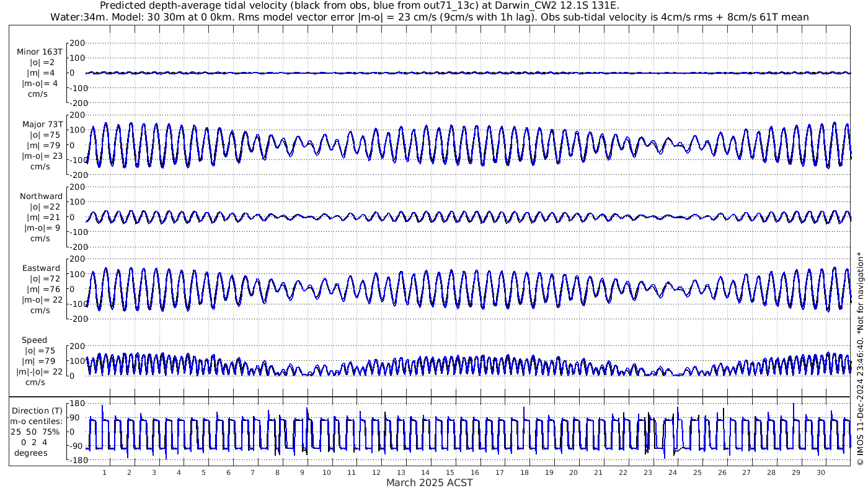Click date label '30' on the time axis
The image size is (868, 496).
pos(821,472)
